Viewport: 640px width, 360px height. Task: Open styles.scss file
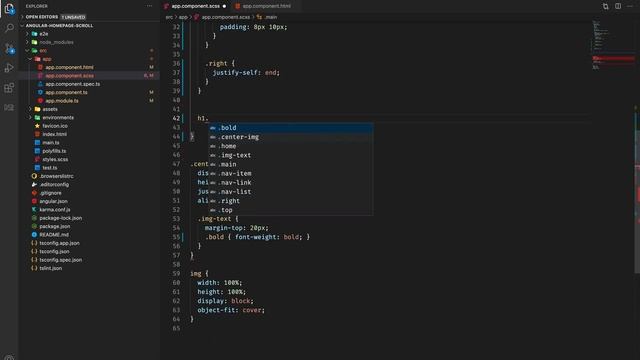click(55, 159)
